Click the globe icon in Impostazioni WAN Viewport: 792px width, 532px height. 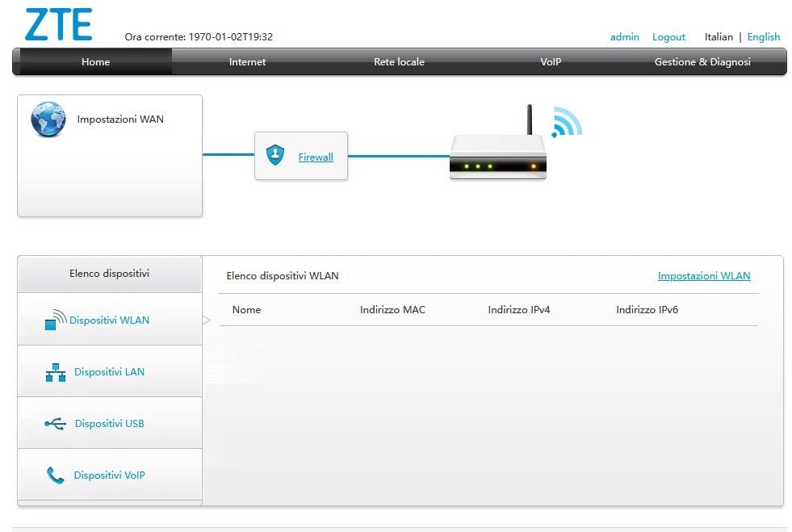[48, 119]
